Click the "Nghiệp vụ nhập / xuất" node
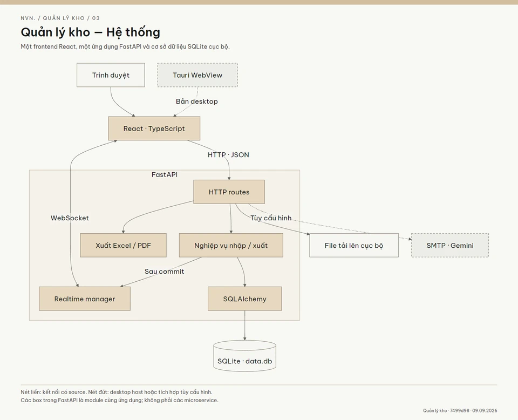 231,245
